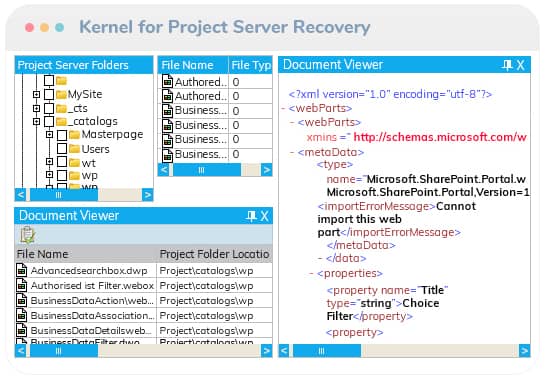Check the _catalogs folder checkbox
The width and height of the screenshot is (545, 380).
49,121
